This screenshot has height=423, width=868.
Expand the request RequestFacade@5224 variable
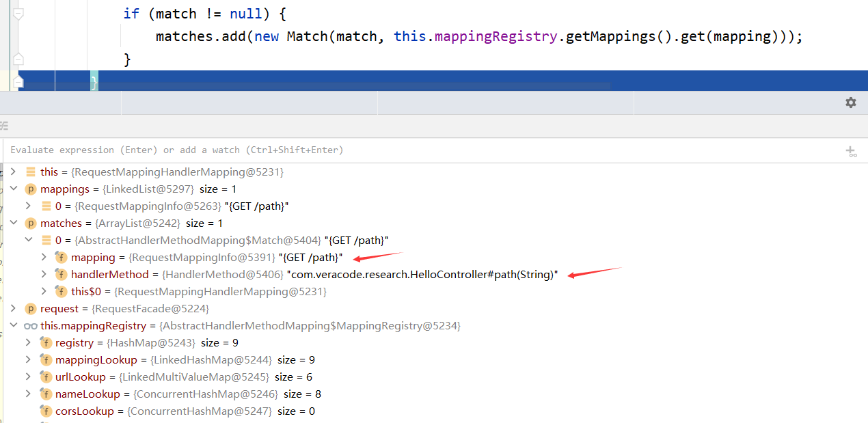(x=13, y=308)
